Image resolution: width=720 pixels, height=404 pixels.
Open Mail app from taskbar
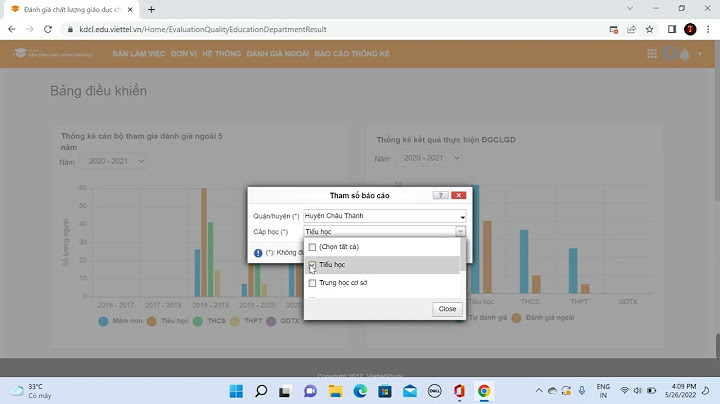(x=410, y=391)
